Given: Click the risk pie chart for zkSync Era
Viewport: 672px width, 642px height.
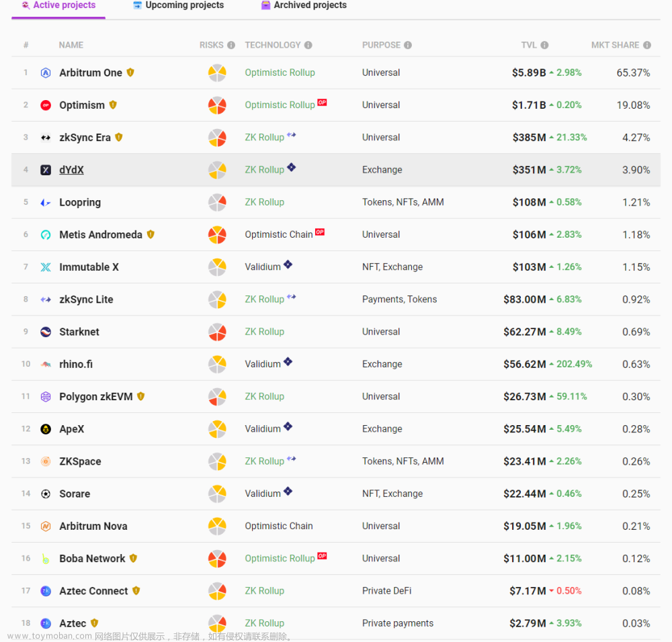Looking at the screenshot, I should click(x=217, y=138).
